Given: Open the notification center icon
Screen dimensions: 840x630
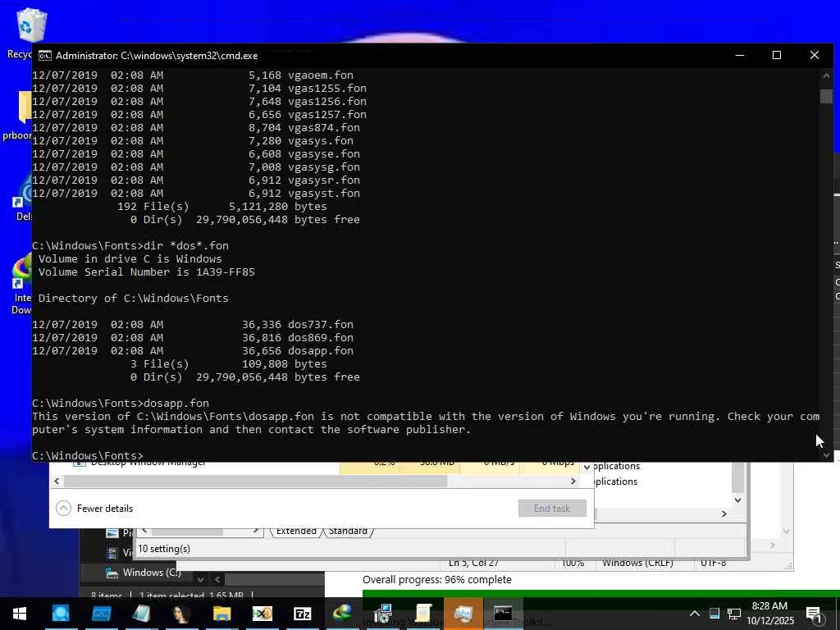Looking at the screenshot, I should pyautogui.click(x=813, y=614).
